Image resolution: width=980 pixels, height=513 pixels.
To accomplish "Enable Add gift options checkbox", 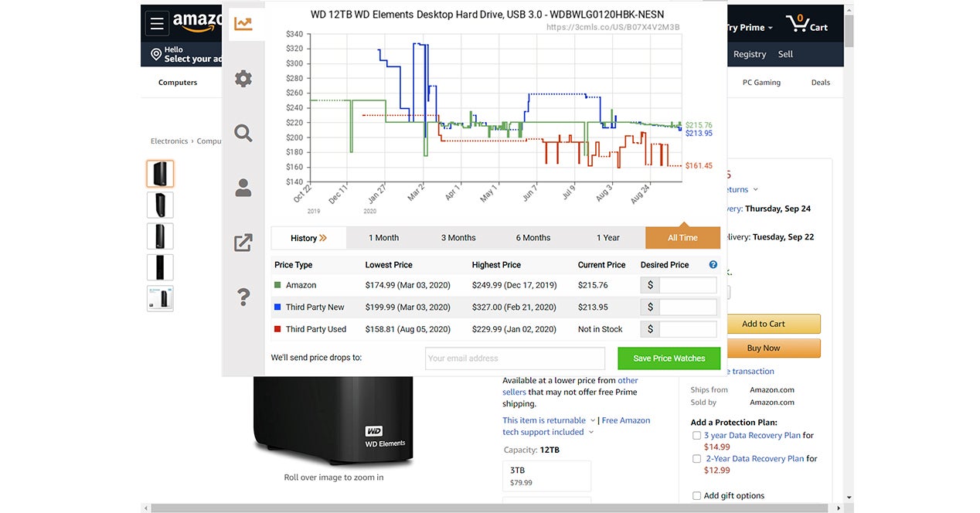I will coord(696,496).
